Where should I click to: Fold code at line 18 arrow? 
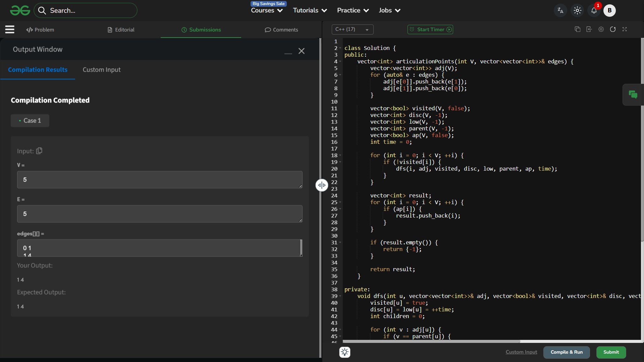pos(340,155)
